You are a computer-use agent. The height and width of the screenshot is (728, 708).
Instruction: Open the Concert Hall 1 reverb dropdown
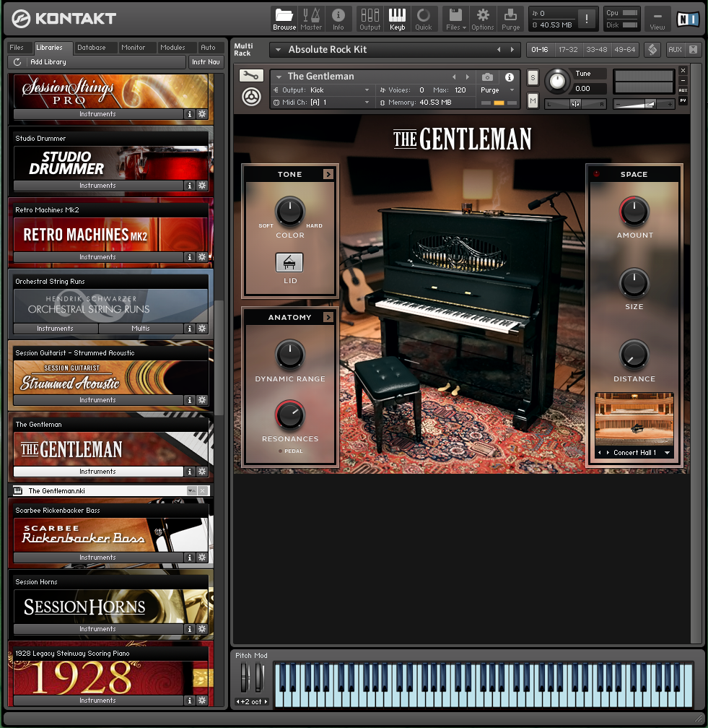pos(667,453)
